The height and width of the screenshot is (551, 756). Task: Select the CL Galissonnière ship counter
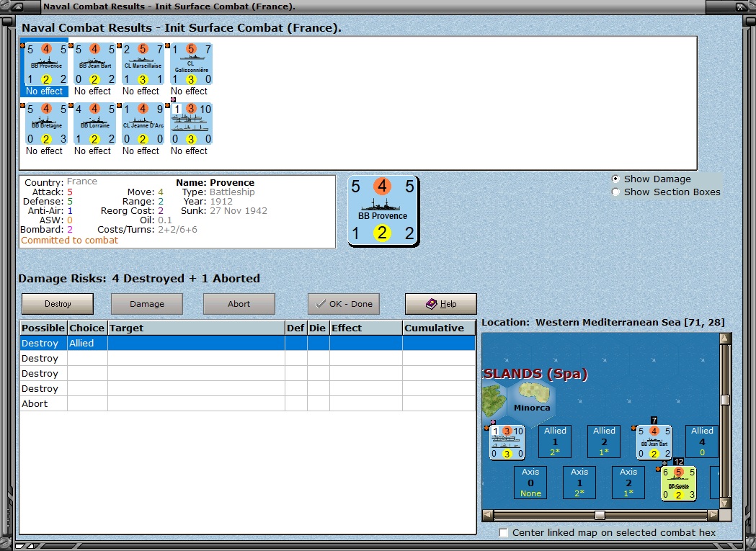pos(191,64)
